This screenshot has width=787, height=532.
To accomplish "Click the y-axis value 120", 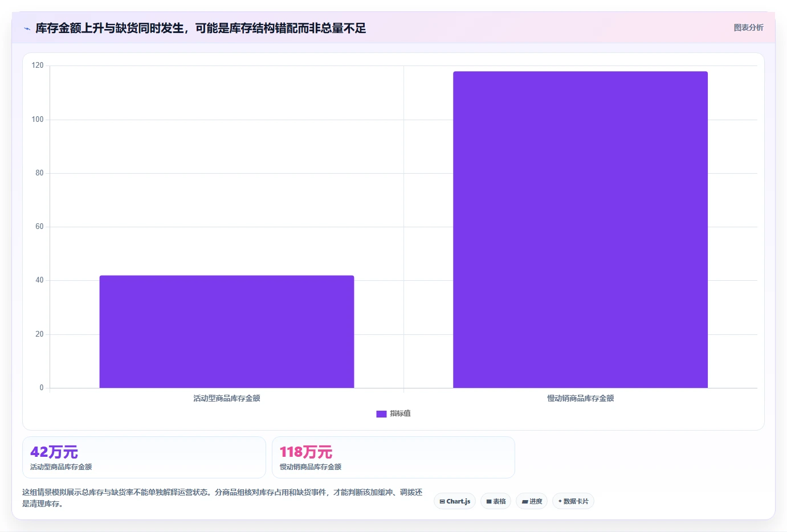I will tap(38, 66).
